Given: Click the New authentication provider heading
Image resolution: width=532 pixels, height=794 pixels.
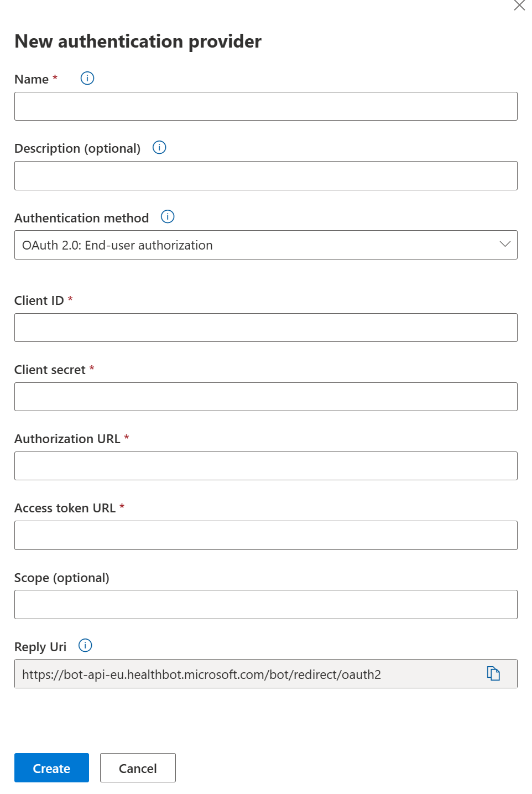Looking at the screenshot, I should pyautogui.click(x=138, y=41).
